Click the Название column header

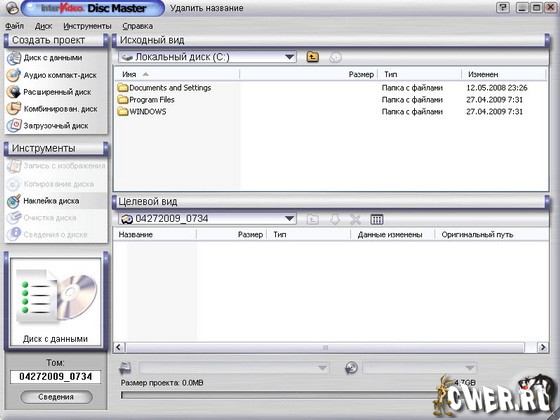tap(155, 235)
